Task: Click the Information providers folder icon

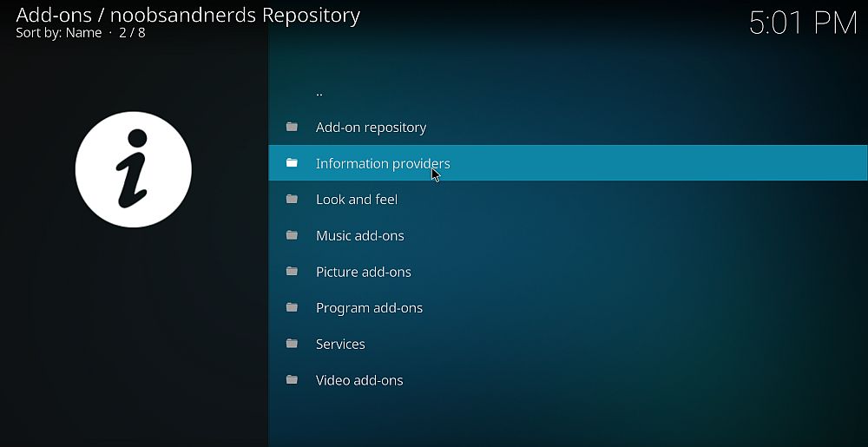Action: [x=292, y=163]
